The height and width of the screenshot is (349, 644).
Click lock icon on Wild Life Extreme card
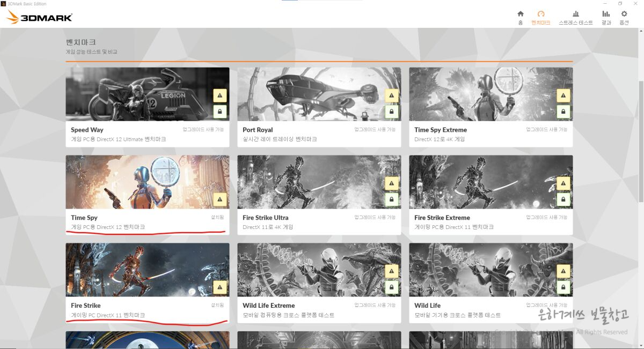click(392, 287)
